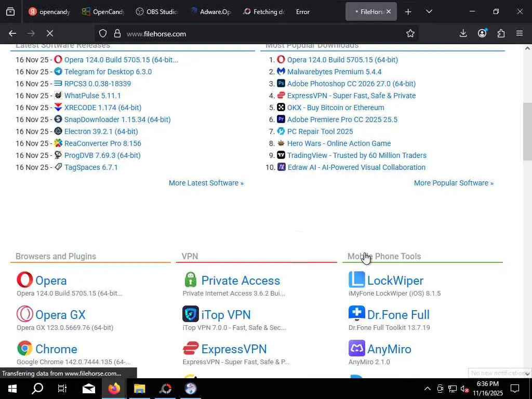Open Windows taskbar search
This screenshot has width=532, height=399.
tap(37, 389)
